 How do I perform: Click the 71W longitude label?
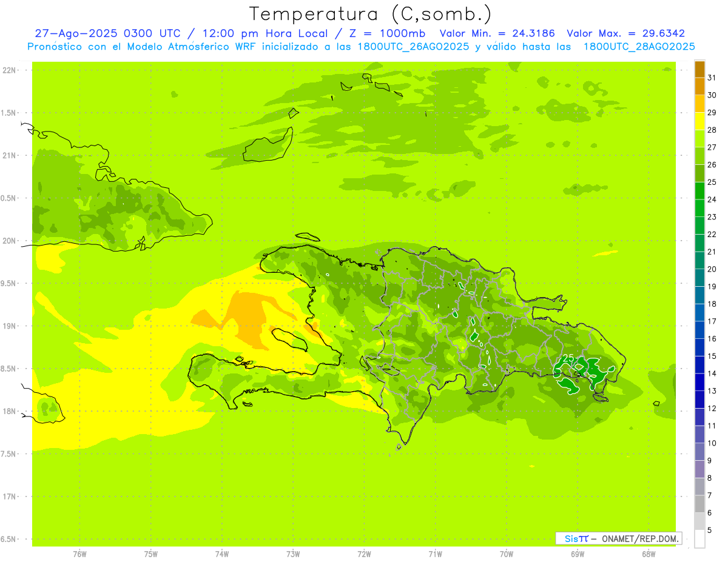coord(435,554)
